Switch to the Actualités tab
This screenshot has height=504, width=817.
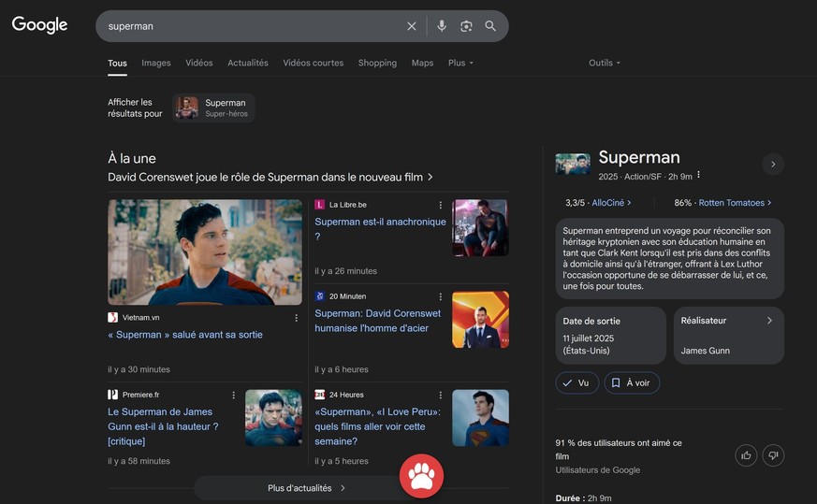(x=247, y=63)
